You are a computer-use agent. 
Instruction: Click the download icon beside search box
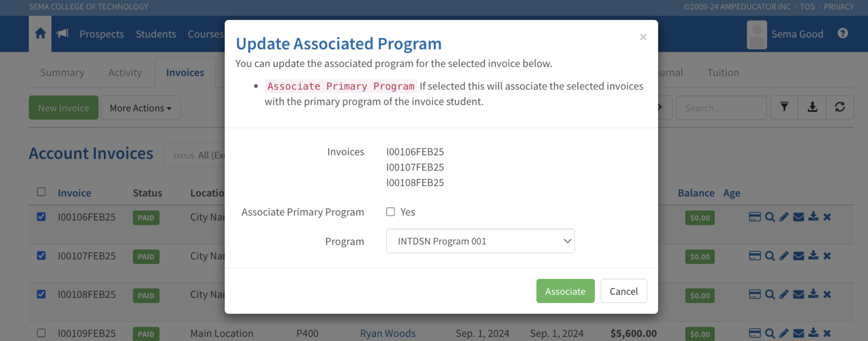pyautogui.click(x=812, y=108)
